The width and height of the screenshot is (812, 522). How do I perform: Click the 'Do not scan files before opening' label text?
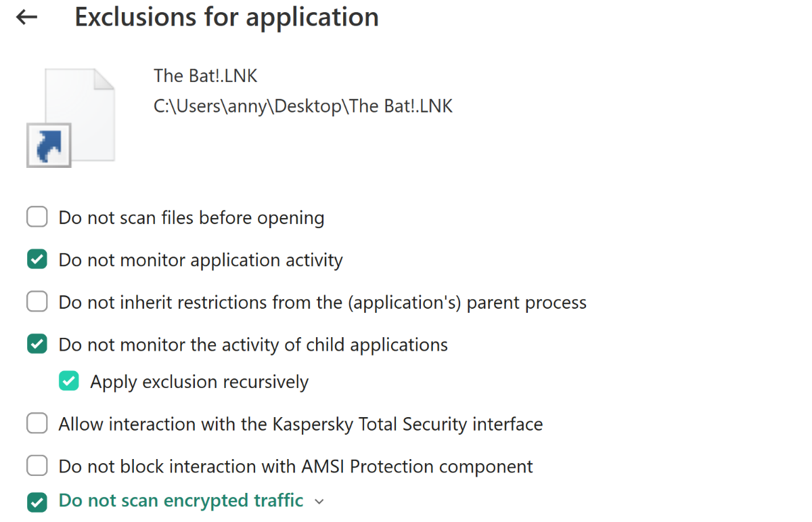(x=191, y=218)
